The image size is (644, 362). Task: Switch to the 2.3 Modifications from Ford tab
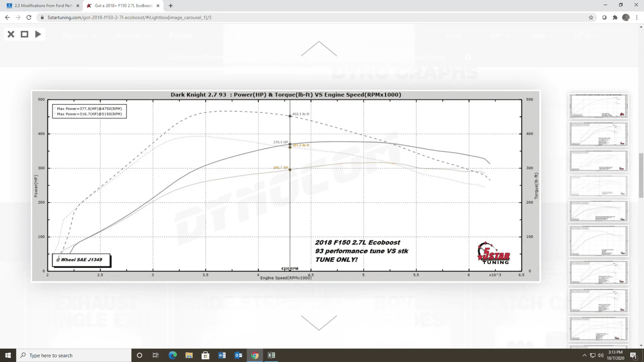(43, 6)
